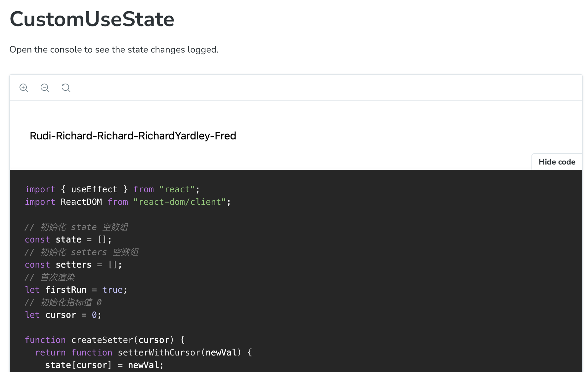Click the setterWithCursor function name
Viewport: 588px width, 372px height.
pyautogui.click(x=159, y=353)
